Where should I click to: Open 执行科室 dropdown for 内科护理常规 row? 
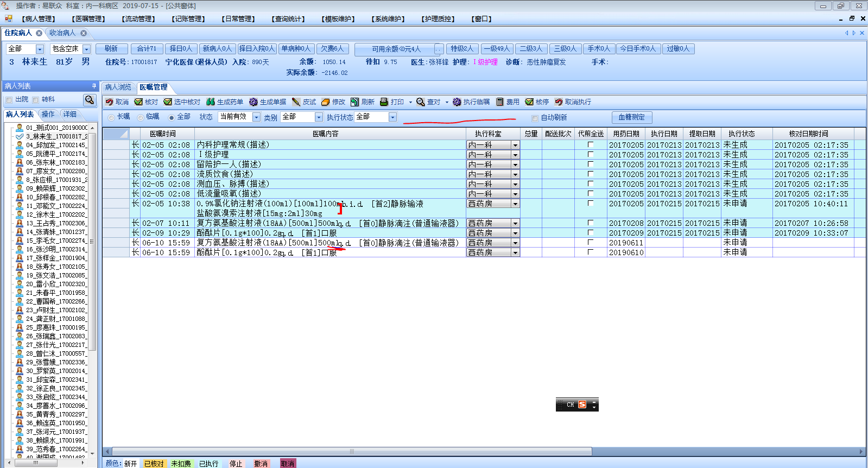point(515,146)
